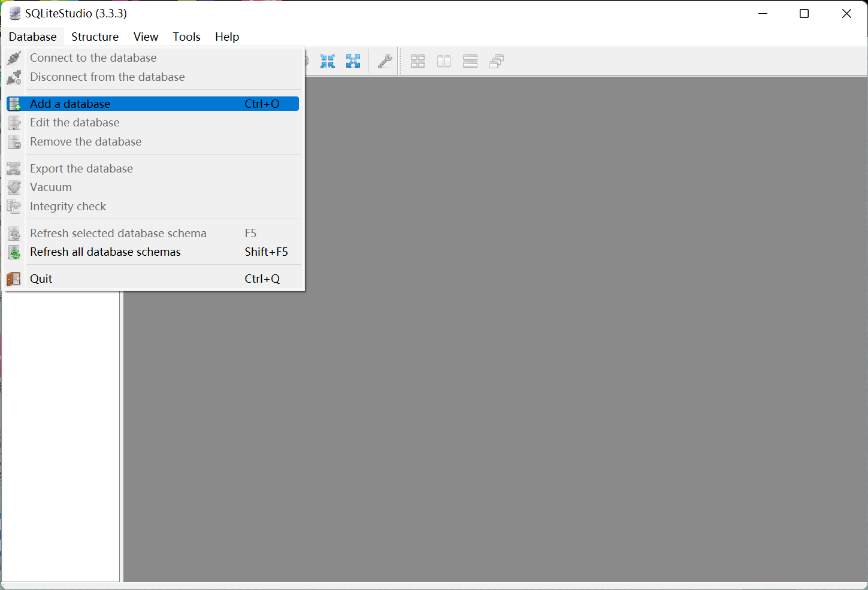The width and height of the screenshot is (868, 590).
Task: Click the Add a database menu entry
Action: tap(153, 104)
